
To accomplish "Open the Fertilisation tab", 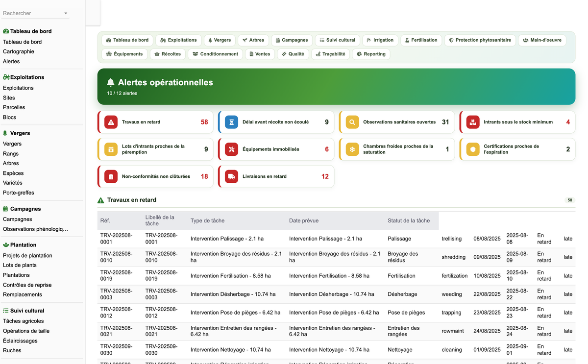I will [421, 40].
